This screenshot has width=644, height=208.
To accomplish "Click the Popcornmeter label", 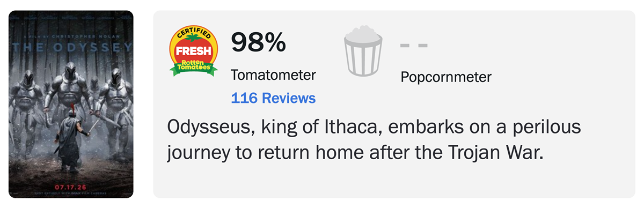I will click(446, 77).
